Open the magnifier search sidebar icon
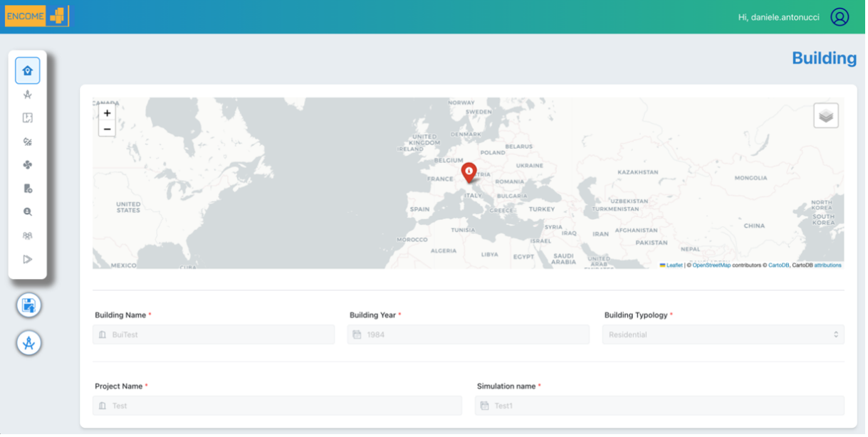The width and height of the screenshot is (868, 437). (x=28, y=212)
